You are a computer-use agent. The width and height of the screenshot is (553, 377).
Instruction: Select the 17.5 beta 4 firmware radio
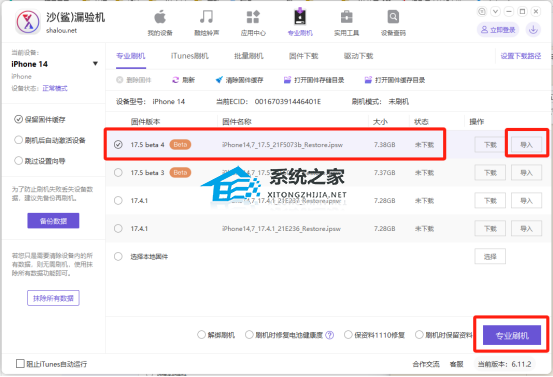[118, 145]
